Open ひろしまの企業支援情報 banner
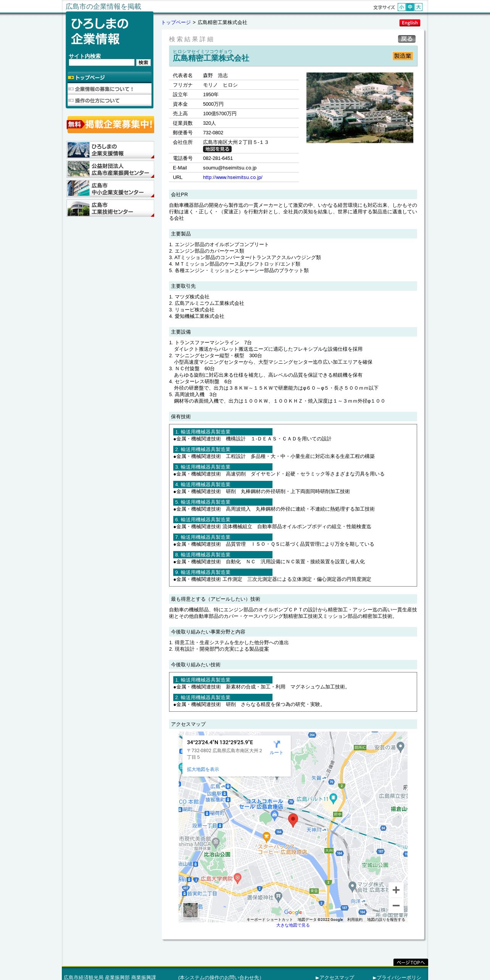490x980 pixels. (x=110, y=150)
